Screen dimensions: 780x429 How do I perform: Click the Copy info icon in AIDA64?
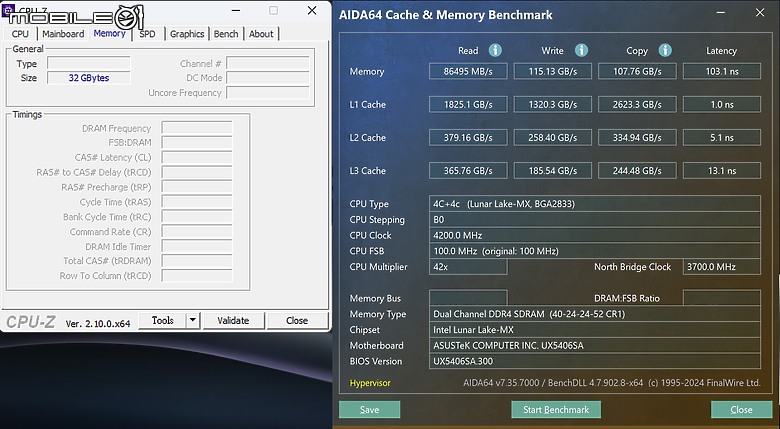point(665,50)
